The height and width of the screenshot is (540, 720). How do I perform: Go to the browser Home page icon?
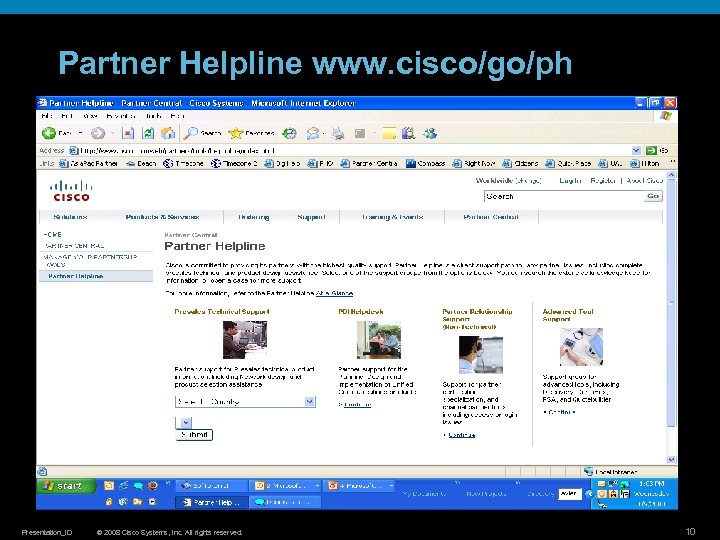(168, 133)
